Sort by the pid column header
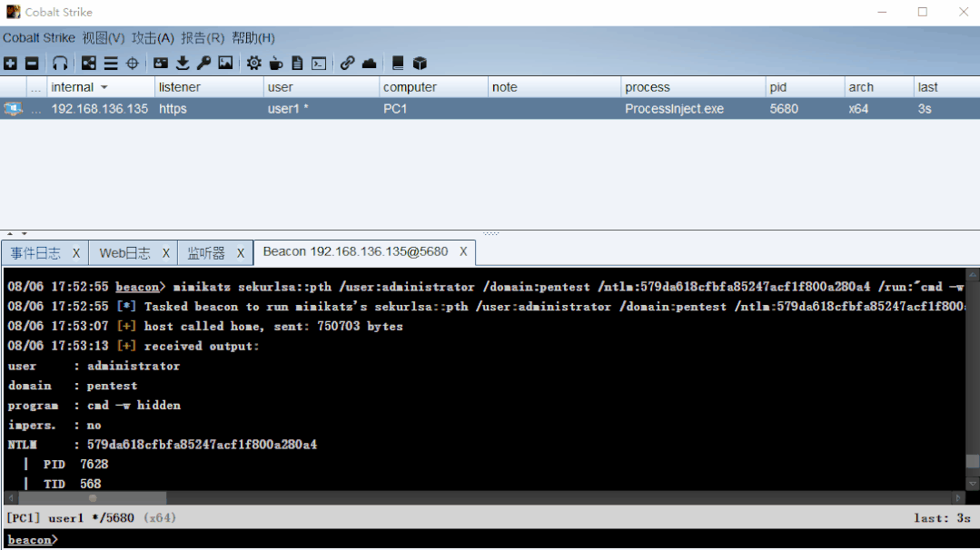The width and height of the screenshot is (980, 550). (x=805, y=87)
